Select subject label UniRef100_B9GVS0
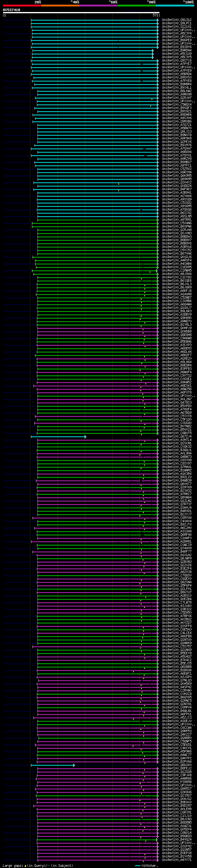Image resolution: width=197 pixels, height=868 pixels. (x=177, y=78)
